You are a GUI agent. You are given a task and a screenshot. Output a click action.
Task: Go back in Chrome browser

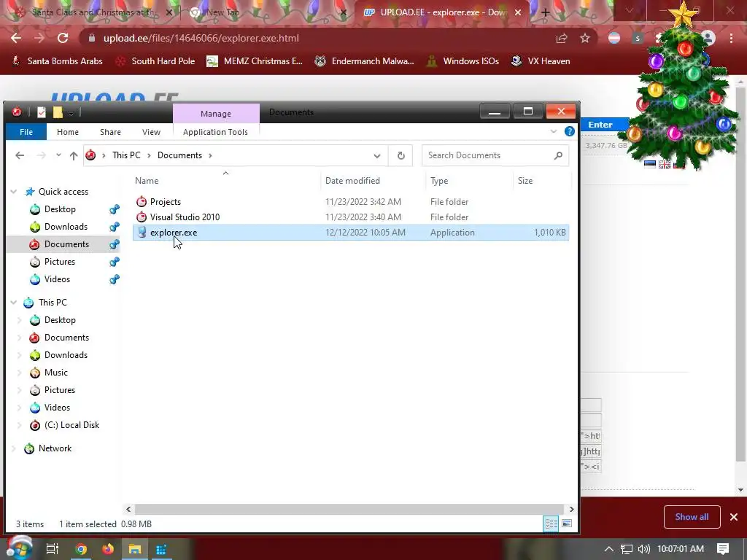[x=16, y=38]
